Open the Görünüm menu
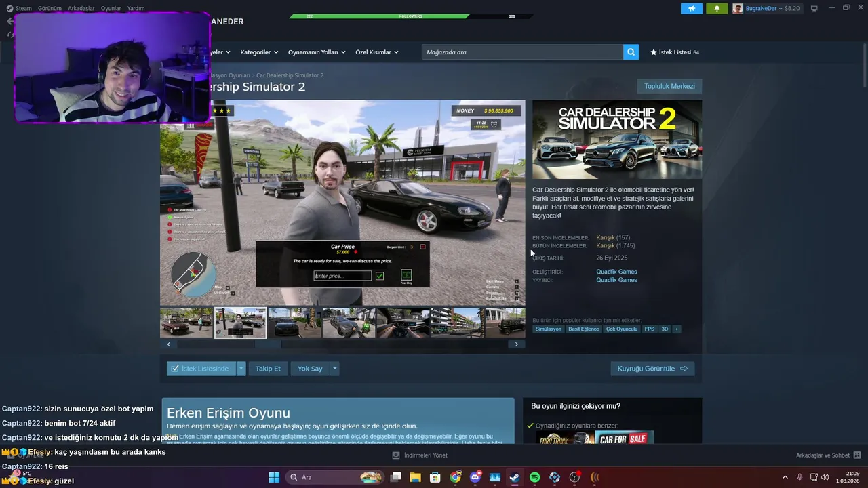 50,8
